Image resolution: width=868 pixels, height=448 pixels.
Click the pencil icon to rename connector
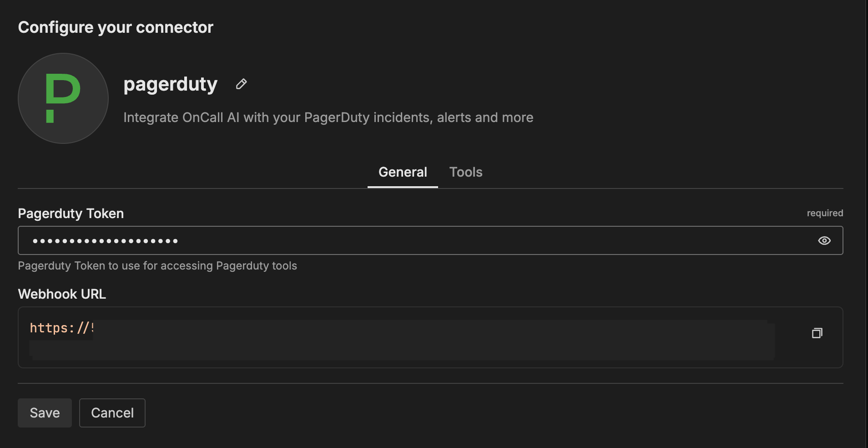pyautogui.click(x=241, y=84)
